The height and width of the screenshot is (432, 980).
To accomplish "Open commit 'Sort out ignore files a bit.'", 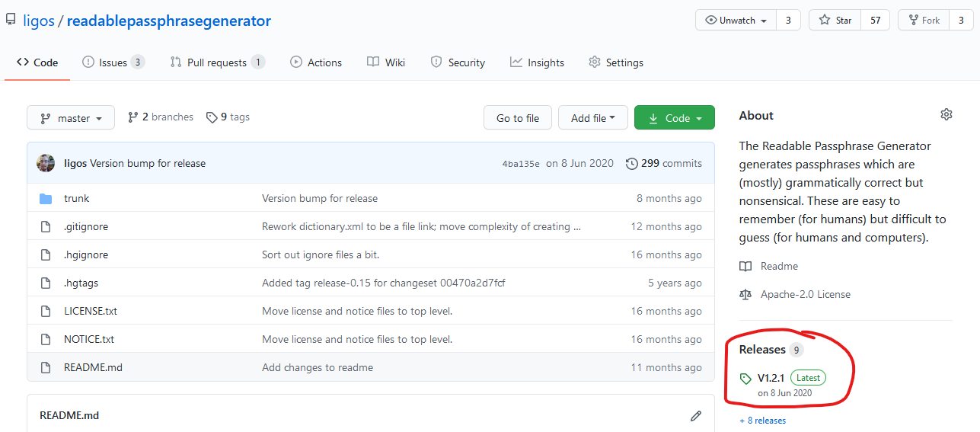I will click(x=321, y=254).
